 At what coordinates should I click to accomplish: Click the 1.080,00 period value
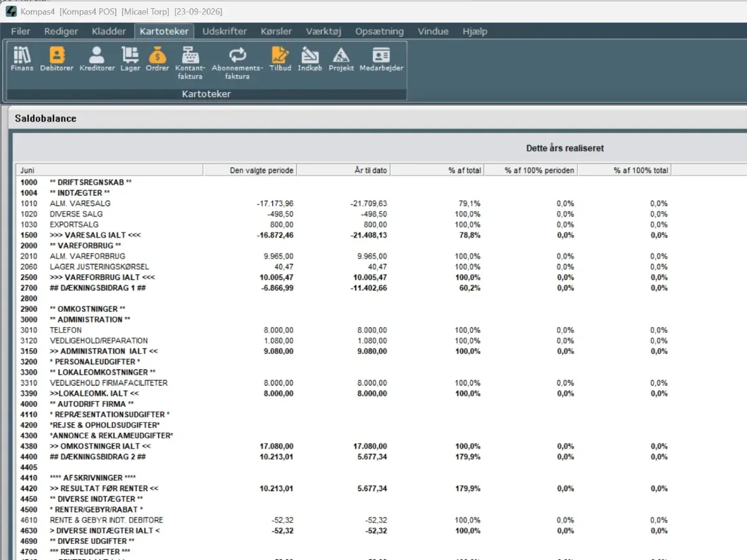click(278, 341)
